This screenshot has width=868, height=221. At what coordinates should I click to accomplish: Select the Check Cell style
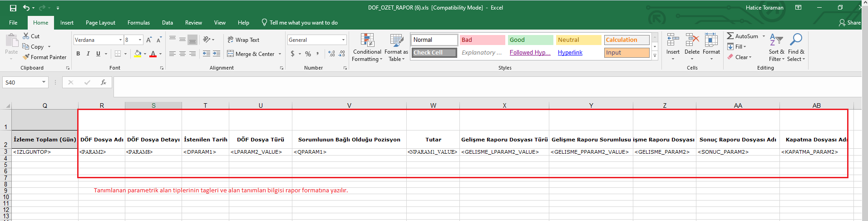[434, 53]
